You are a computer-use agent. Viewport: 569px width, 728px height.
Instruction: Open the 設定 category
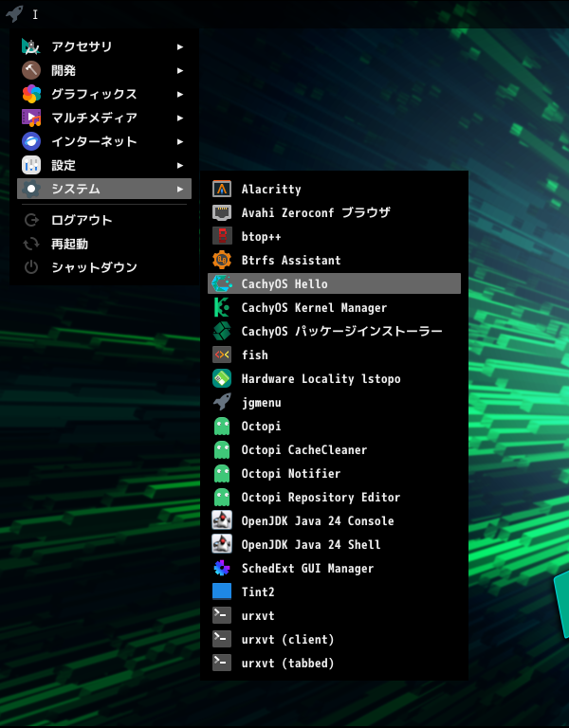click(104, 165)
